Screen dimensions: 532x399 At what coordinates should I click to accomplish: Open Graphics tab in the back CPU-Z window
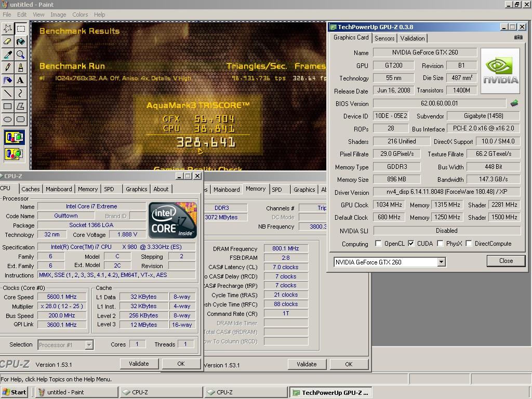[304, 190]
